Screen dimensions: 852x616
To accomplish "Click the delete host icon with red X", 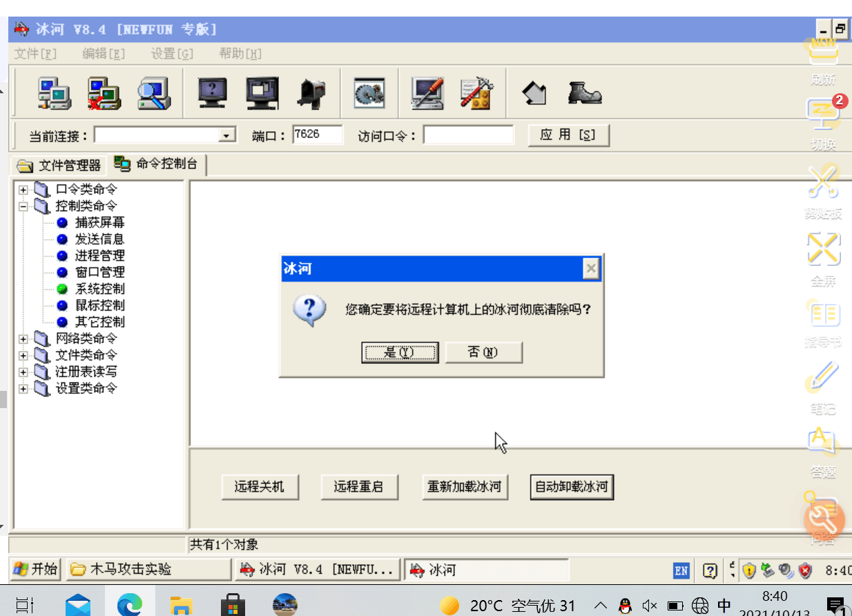I will pos(104,93).
